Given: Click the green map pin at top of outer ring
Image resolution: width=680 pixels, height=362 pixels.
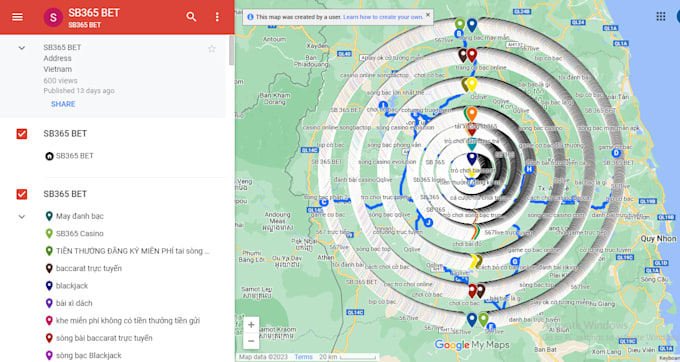Looking at the screenshot, I should [x=460, y=24].
